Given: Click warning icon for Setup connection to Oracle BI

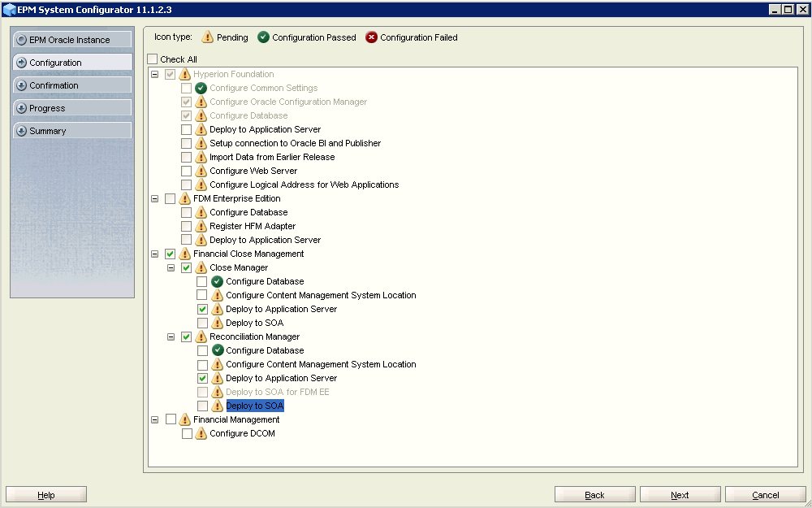Looking at the screenshot, I should pyautogui.click(x=201, y=143).
